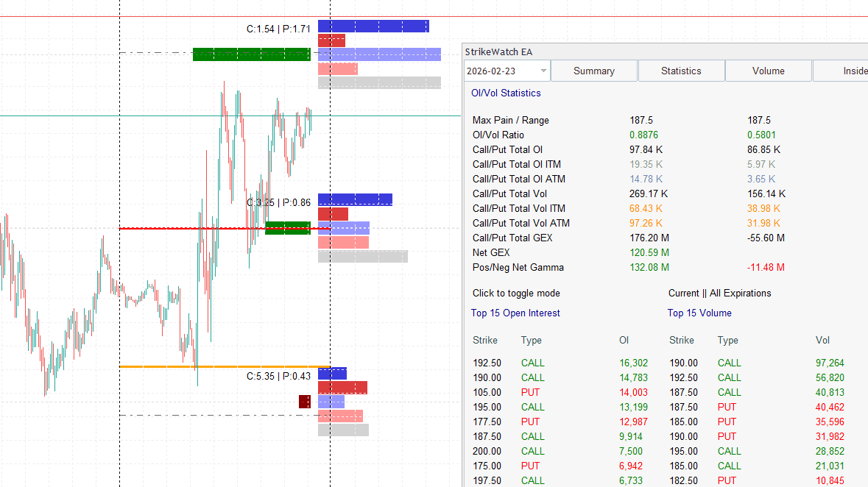Click Top 15 Volume link
Screen dimensions: 868x487
pyautogui.click(x=699, y=313)
